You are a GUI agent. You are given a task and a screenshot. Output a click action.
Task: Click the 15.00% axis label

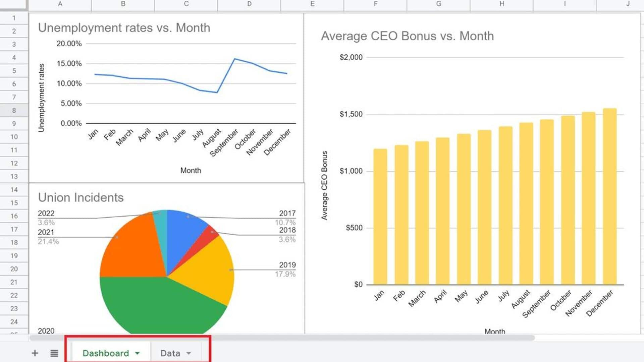point(69,64)
